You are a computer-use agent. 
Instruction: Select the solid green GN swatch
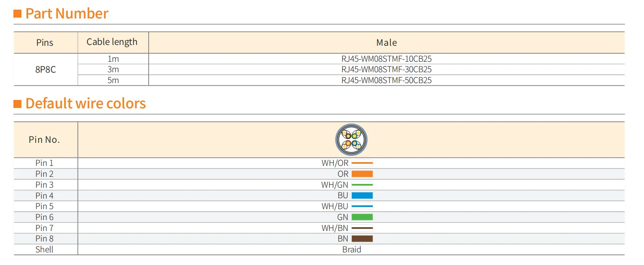tap(362, 217)
